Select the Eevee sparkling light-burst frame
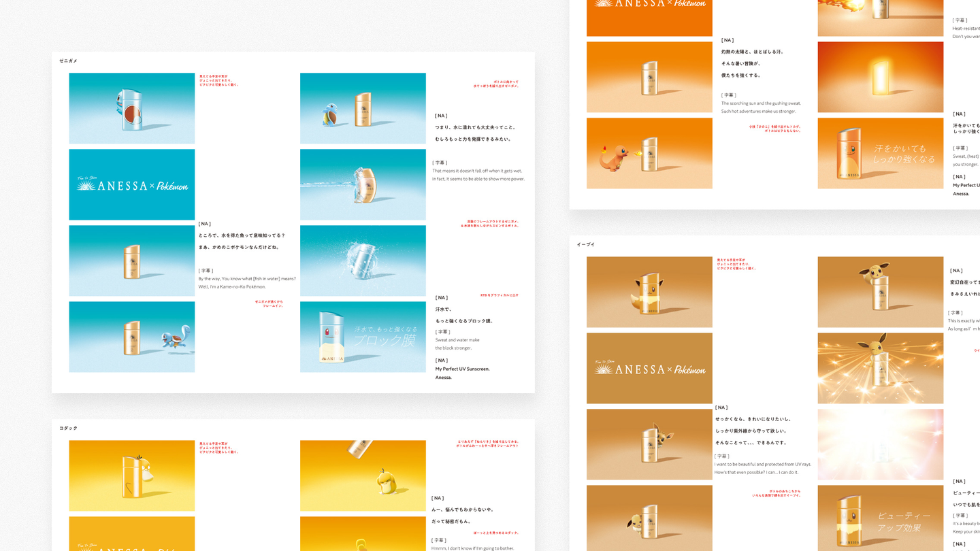Viewport: 980px width, 551px height. pos(881,368)
